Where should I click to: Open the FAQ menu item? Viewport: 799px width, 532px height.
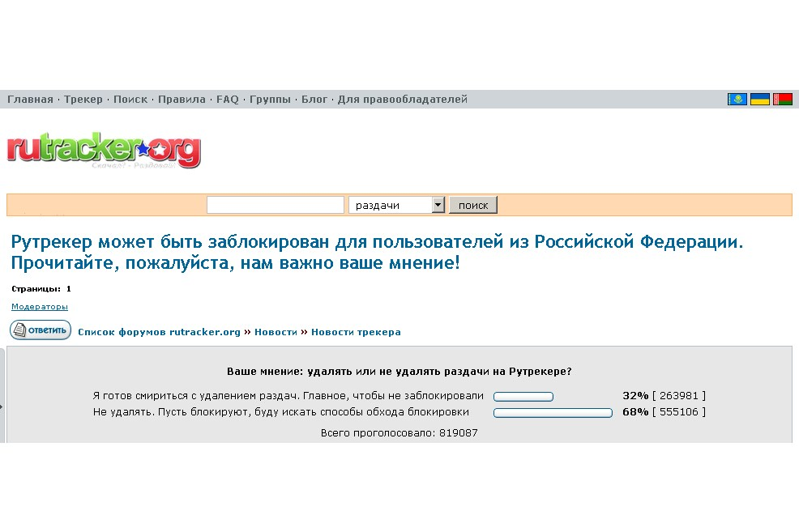pos(227,100)
